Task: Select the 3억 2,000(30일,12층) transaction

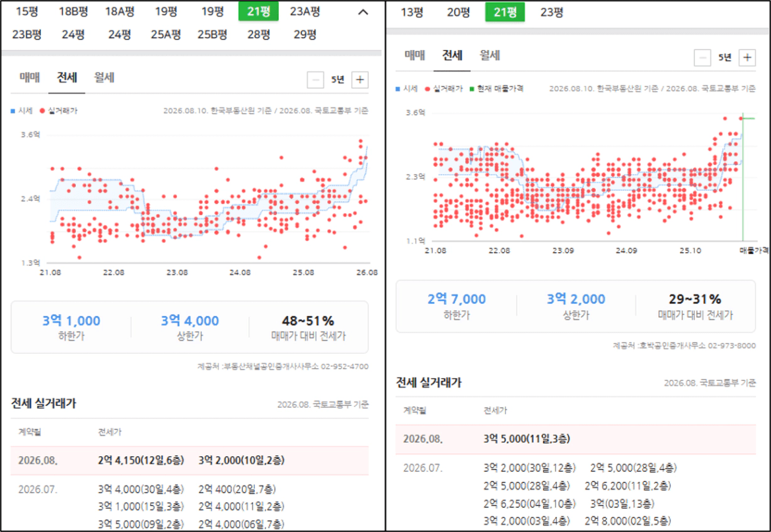Action: pos(529,468)
